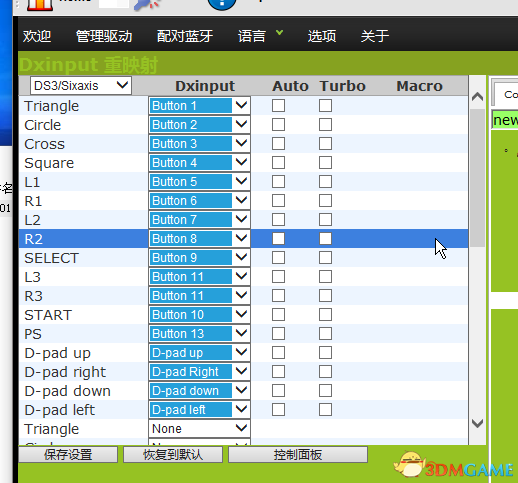This screenshot has height=483, width=518.
Task: Select the START row label
Action: [x=48, y=315]
